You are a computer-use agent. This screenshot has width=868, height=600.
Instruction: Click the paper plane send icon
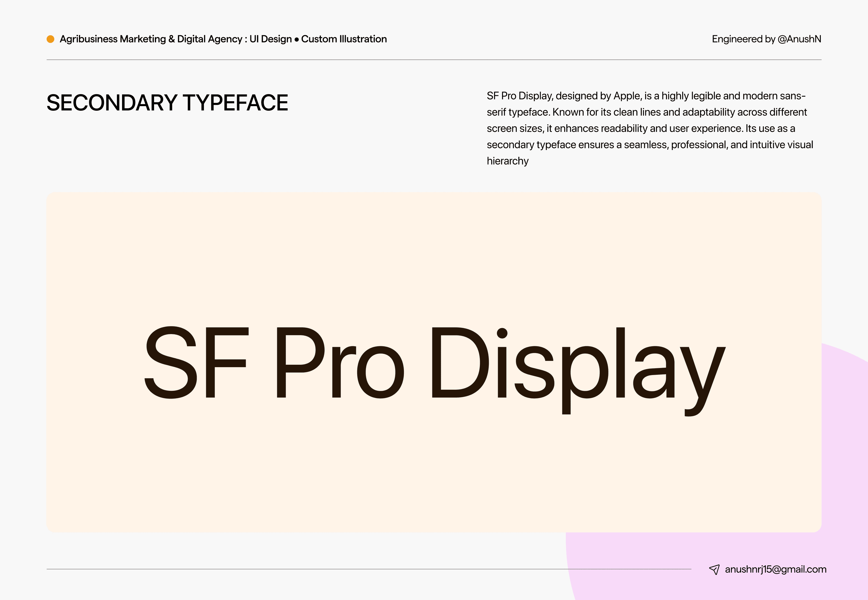click(714, 570)
